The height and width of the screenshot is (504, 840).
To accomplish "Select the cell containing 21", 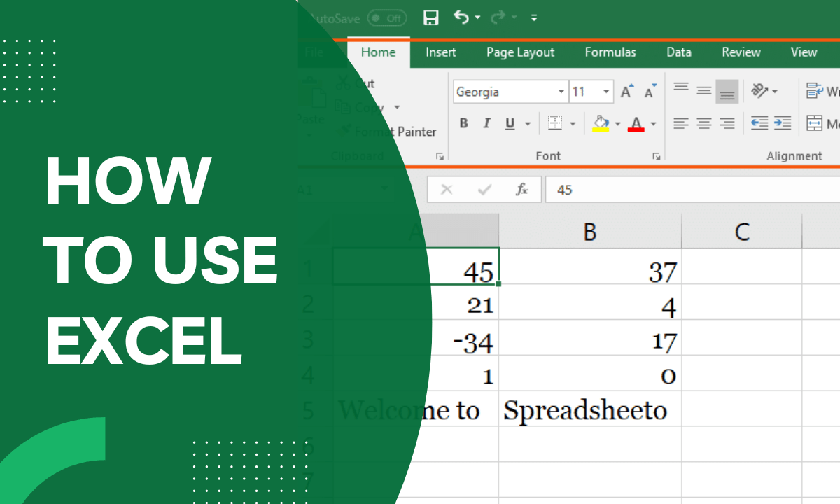I will click(416, 302).
